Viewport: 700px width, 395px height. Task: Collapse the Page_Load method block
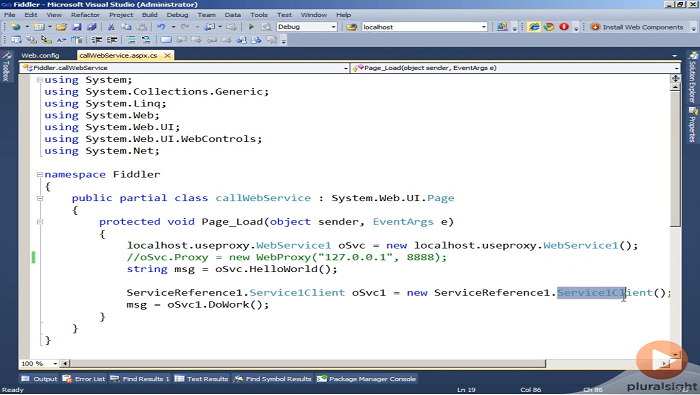click(40, 222)
